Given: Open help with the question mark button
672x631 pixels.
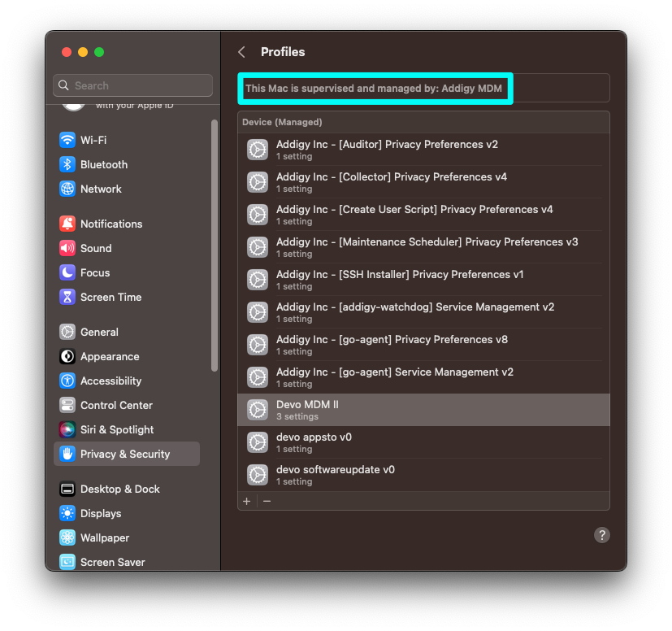Looking at the screenshot, I should click(602, 535).
